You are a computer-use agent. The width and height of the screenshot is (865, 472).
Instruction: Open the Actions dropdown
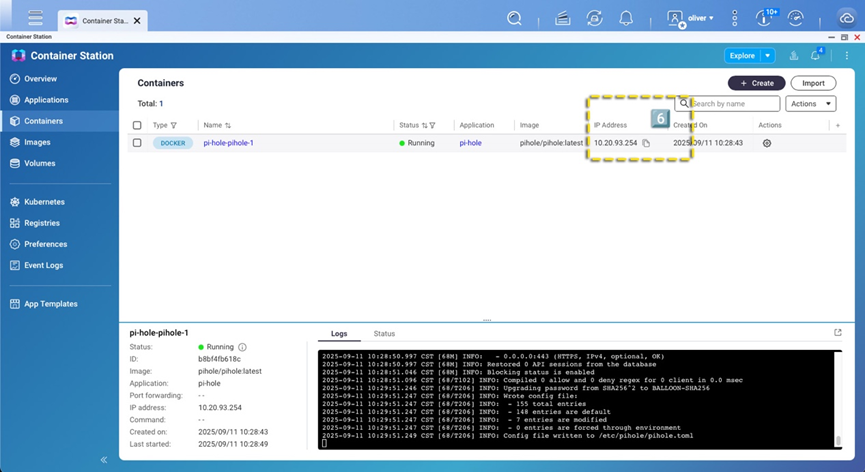coord(810,104)
